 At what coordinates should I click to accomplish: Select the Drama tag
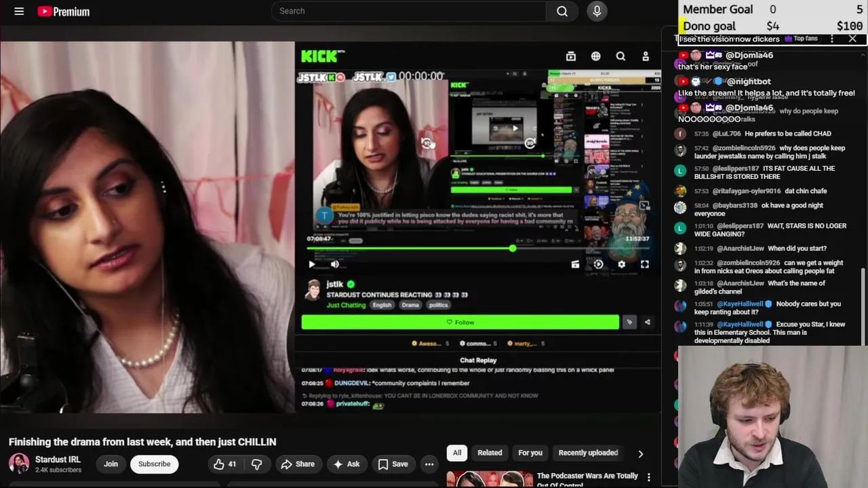pos(410,305)
